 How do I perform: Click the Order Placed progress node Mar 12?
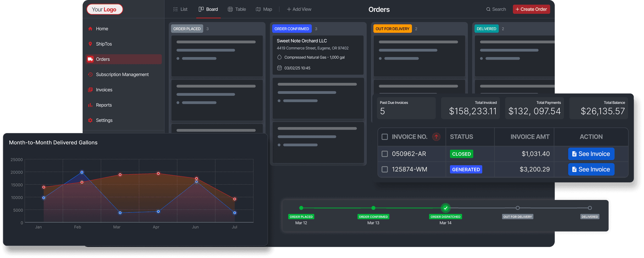pyautogui.click(x=301, y=208)
